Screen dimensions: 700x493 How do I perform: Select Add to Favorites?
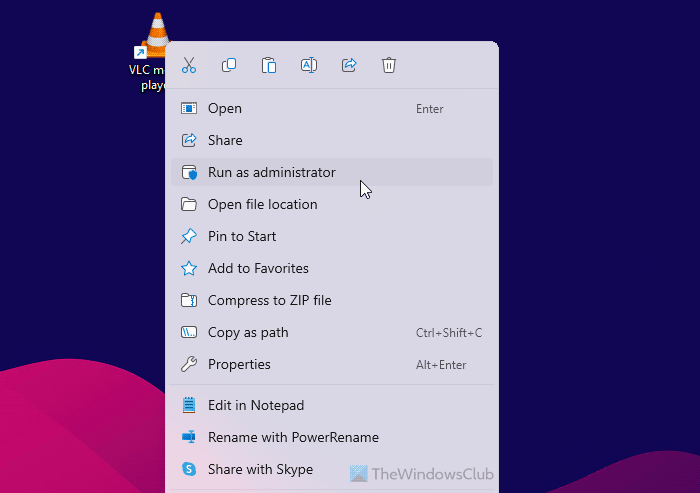(332, 268)
